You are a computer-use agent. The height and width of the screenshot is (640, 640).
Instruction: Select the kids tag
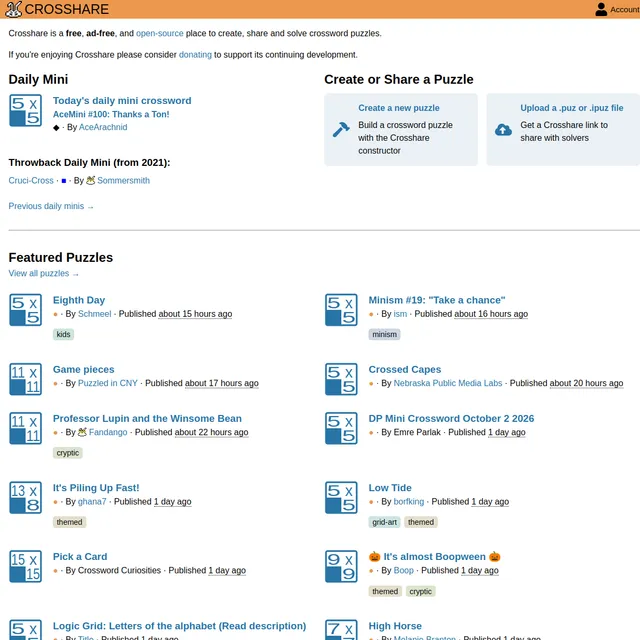click(63, 335)
